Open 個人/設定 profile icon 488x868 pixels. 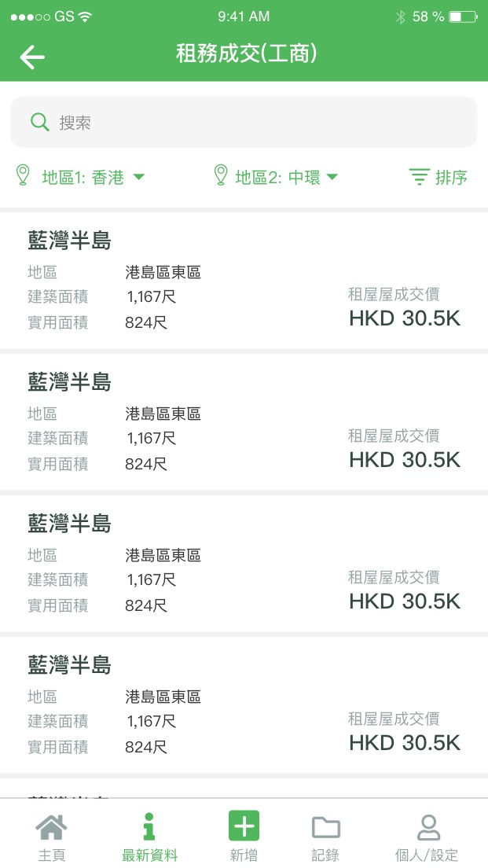tap(427, 827)
